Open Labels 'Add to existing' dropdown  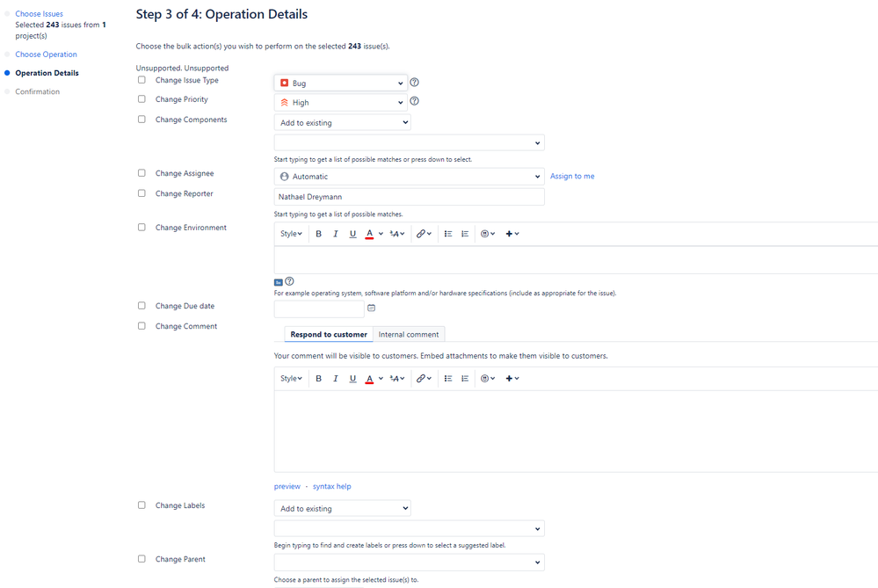click(x=342, y=509)
